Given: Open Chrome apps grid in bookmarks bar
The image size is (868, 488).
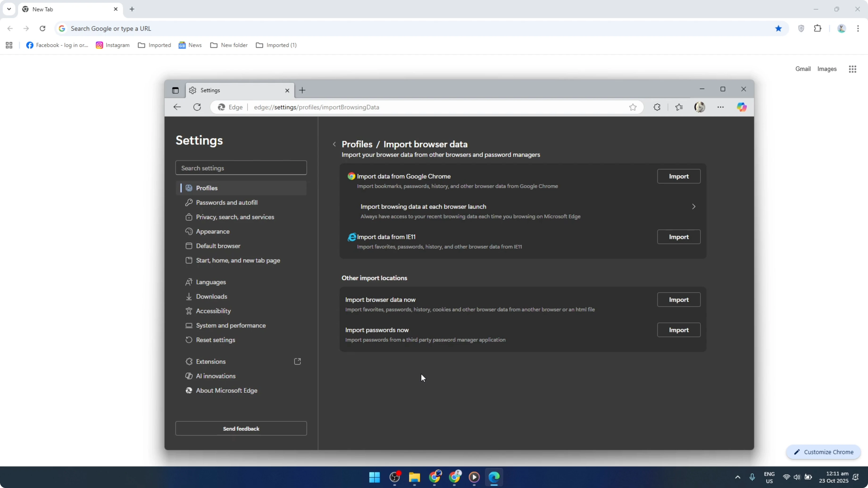Looking at the screenshot, I should click(9, 45).
